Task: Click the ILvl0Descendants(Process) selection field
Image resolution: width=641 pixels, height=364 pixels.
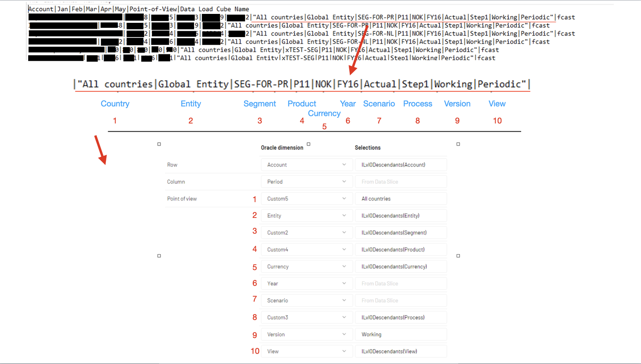Action: click(401, 318)
